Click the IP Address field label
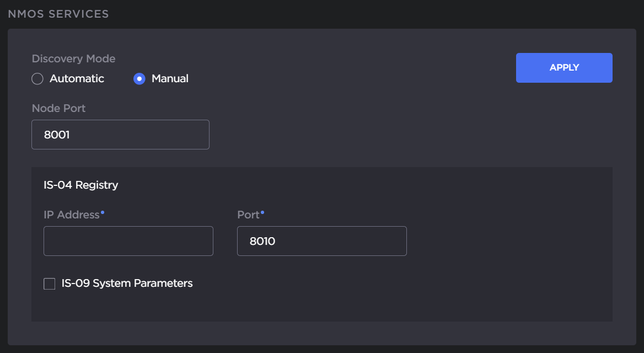This screenshot has width=644, height=353. pos(71,215)
